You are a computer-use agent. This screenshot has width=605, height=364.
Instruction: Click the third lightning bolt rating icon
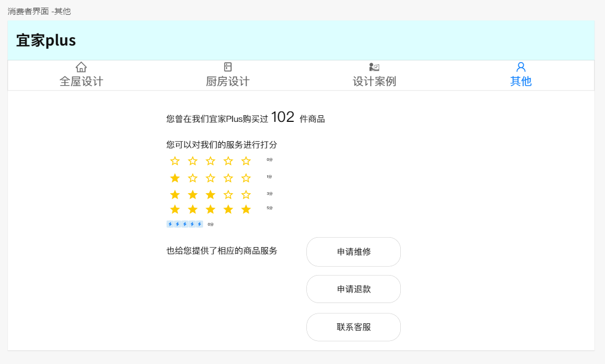pos(185,224)
